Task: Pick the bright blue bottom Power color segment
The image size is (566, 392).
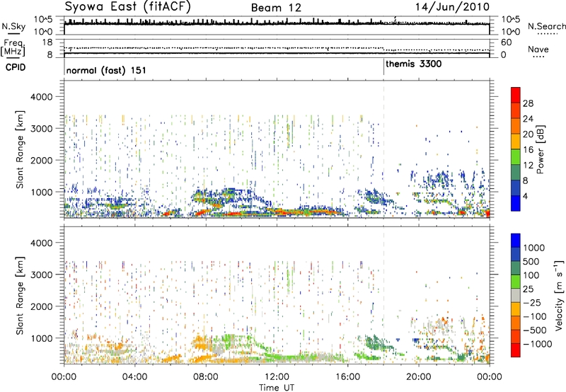Action: [516, 204]
